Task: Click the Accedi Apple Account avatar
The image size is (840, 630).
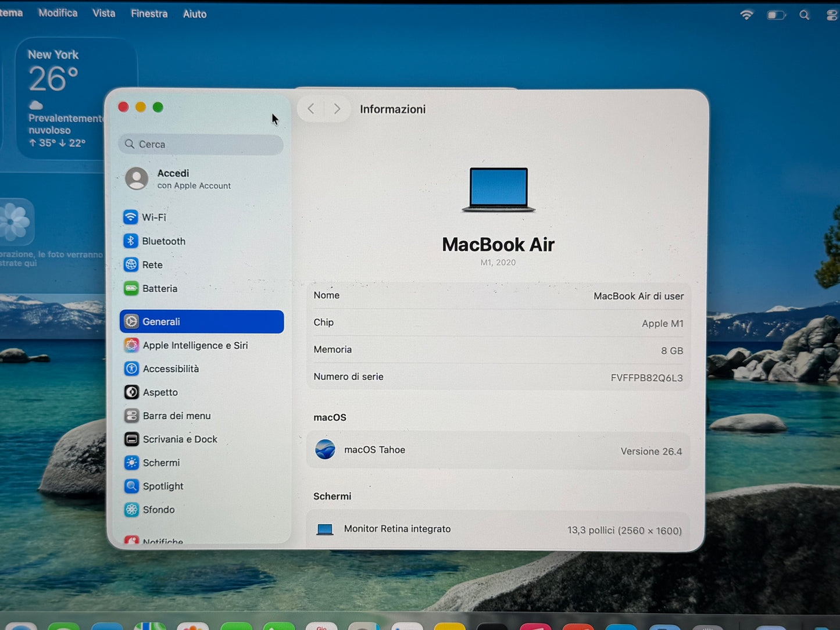Action: pos(137,179)
